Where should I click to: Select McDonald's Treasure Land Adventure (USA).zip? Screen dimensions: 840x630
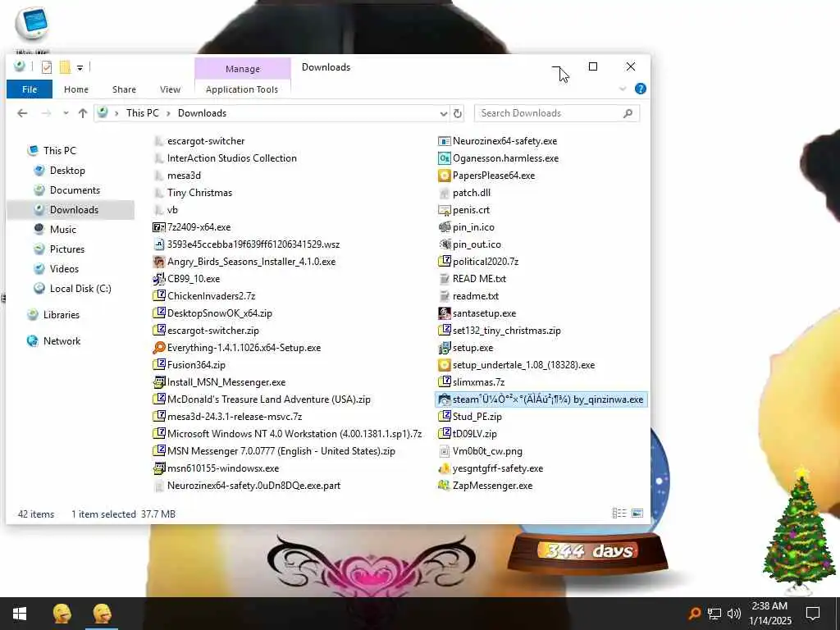pos(269,399)
